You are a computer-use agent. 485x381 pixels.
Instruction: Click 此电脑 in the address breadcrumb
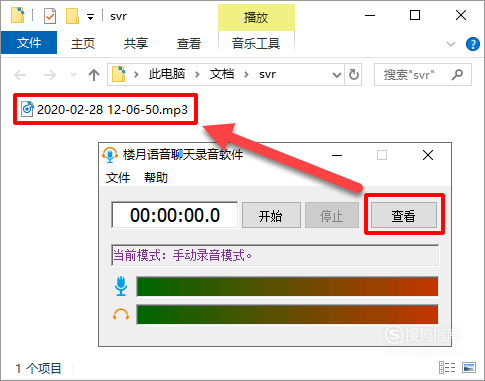point(167,74)
